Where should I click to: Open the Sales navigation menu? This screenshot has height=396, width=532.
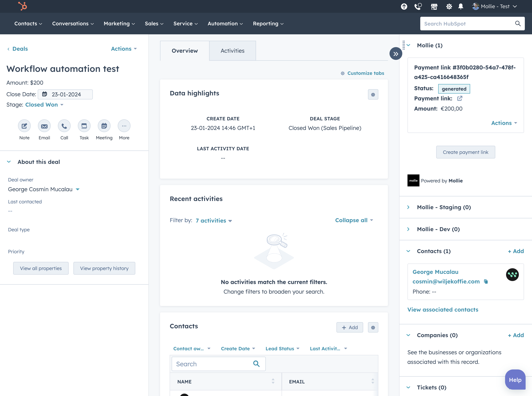point(154,24)
